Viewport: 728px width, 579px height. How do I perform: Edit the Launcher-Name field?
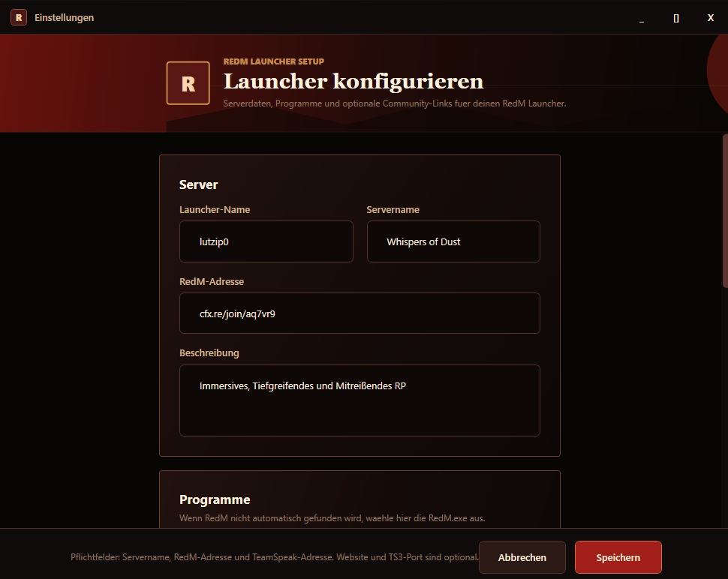(266, 241)
